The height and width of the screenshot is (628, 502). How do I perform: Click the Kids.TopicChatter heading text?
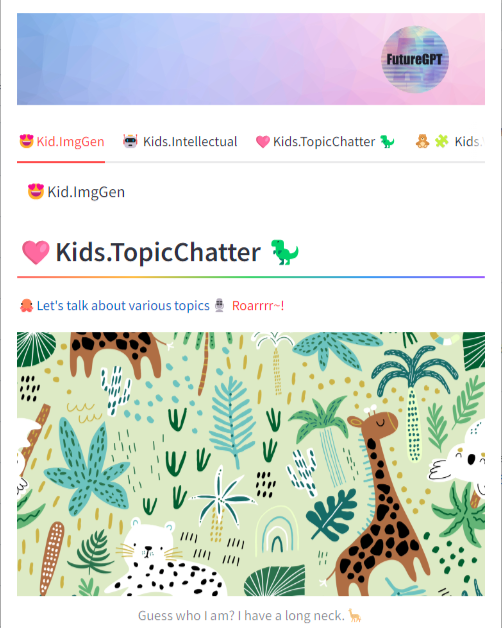tap(158, 252)
